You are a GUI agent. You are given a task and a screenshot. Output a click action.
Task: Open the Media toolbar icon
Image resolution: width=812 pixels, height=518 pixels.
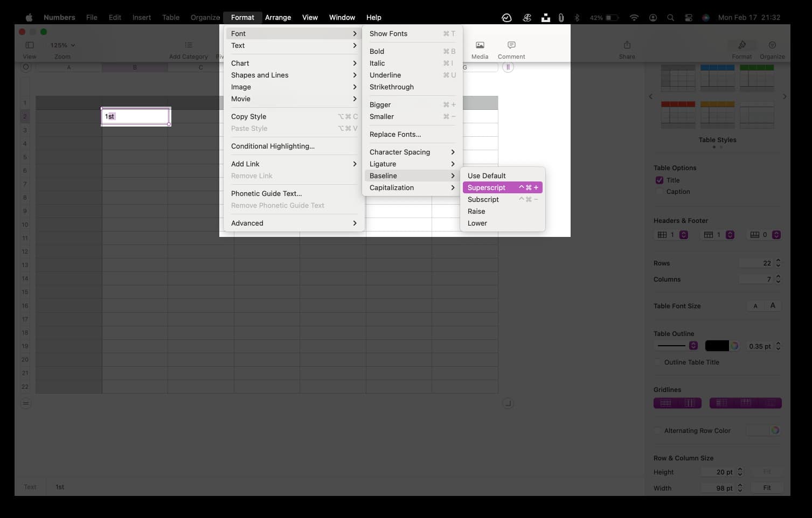(480, 45)
